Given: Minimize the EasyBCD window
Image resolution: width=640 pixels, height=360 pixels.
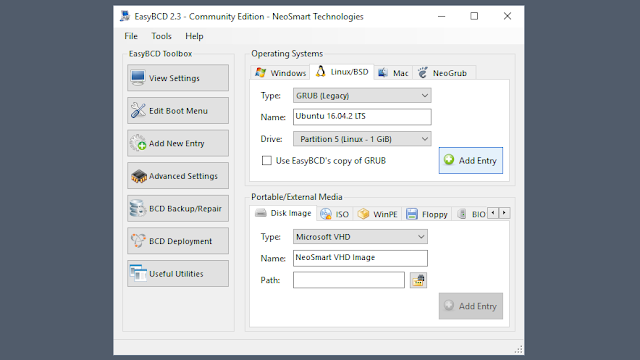Looking at the screenshot, I should [x=441, y=16].
